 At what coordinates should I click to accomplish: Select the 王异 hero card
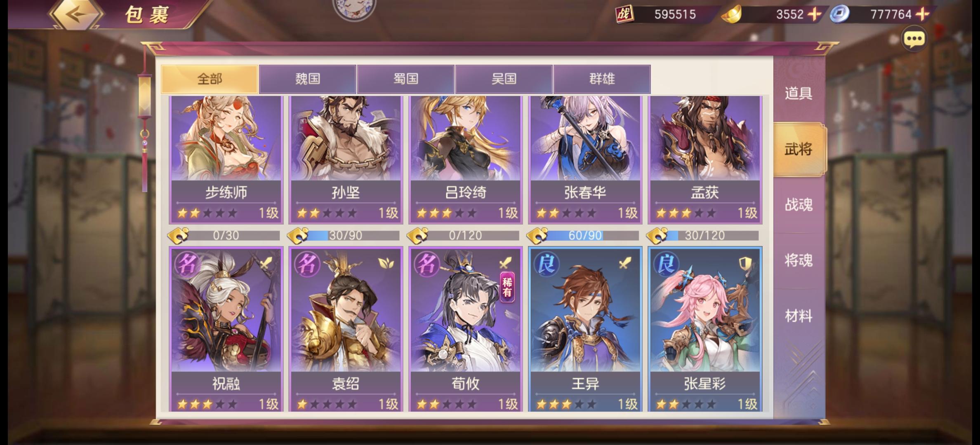585,330
